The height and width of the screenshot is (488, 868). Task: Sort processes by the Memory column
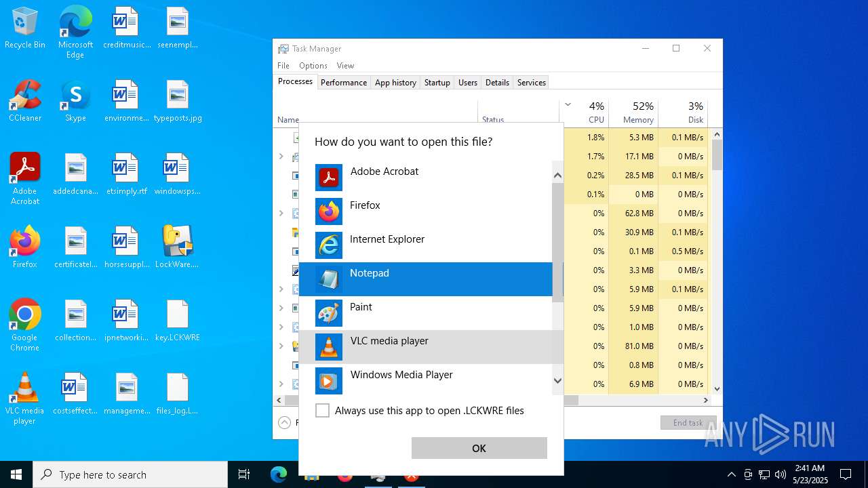(x=633, y=113)
